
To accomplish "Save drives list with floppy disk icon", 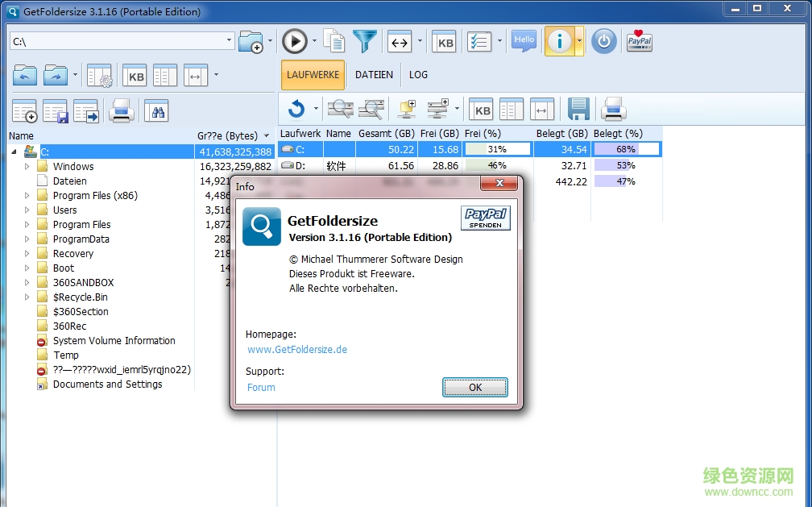I will tap(578, 109).
